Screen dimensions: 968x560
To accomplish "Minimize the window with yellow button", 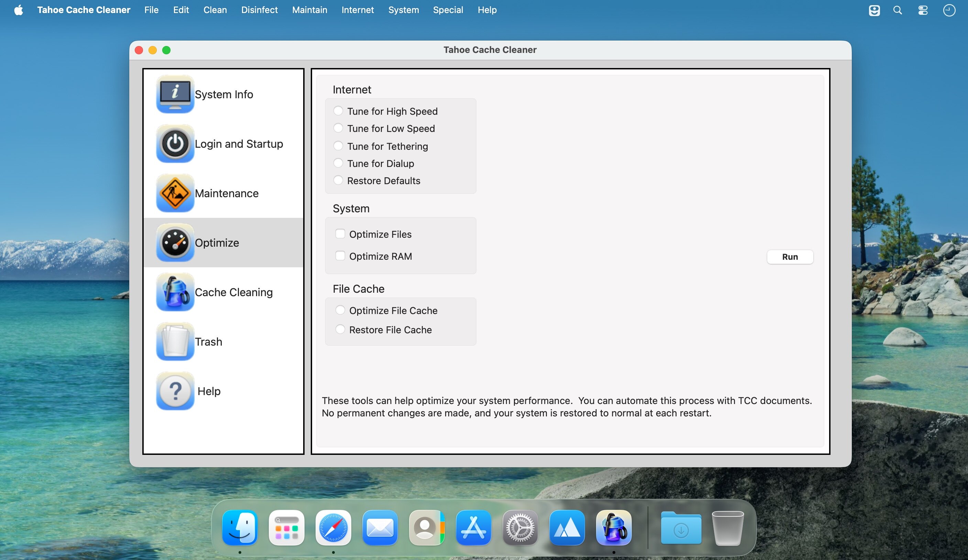I will [x=153, y=50].
